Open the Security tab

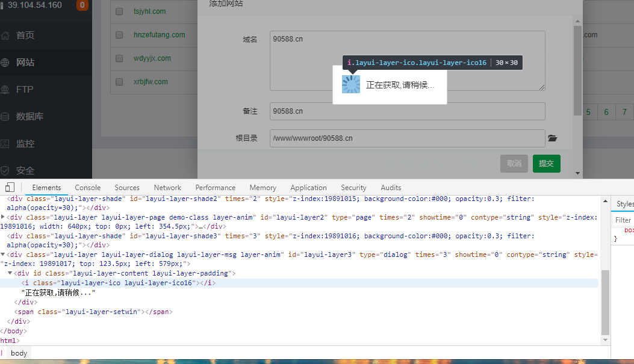[x=353, y=188]
